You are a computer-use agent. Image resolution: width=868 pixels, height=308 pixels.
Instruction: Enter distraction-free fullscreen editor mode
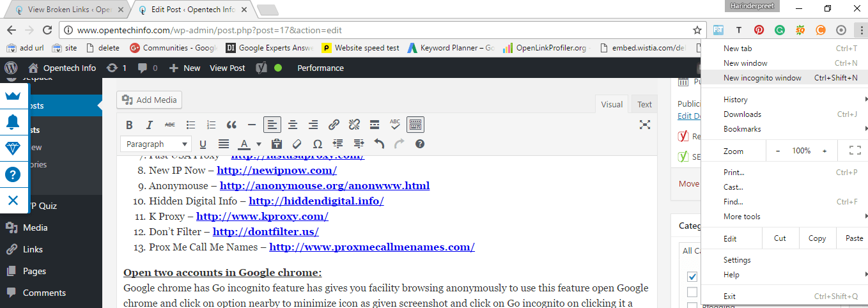pos(645,125)
